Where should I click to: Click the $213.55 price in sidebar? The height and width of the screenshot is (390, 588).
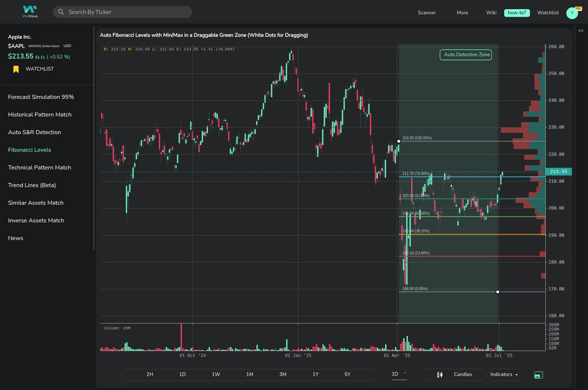click(x=21, y=56)
